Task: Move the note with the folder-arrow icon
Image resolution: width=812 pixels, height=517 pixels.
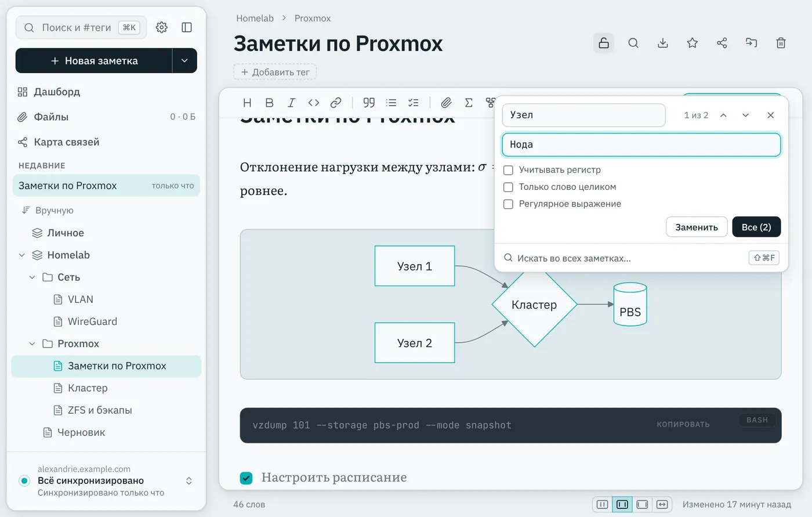Action: [752, 43]
